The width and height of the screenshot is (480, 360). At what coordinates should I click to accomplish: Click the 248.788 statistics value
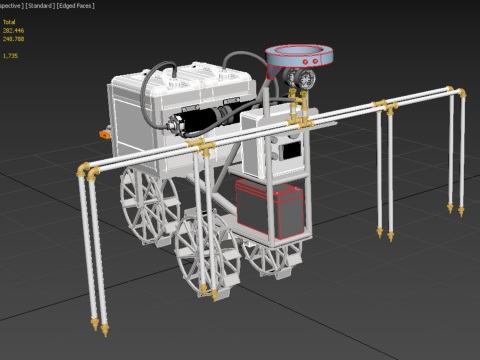(13, 39)
